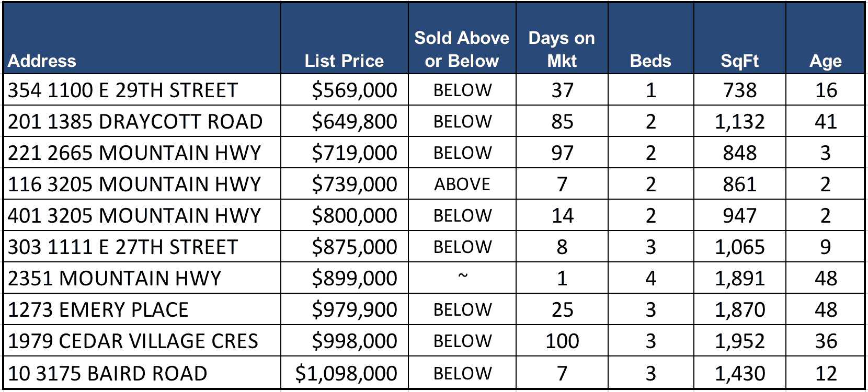Select the ABOVE cell for 116 3205 Mountain Hwy
Screen dimensions: 868x392
[x=462, y=185]
